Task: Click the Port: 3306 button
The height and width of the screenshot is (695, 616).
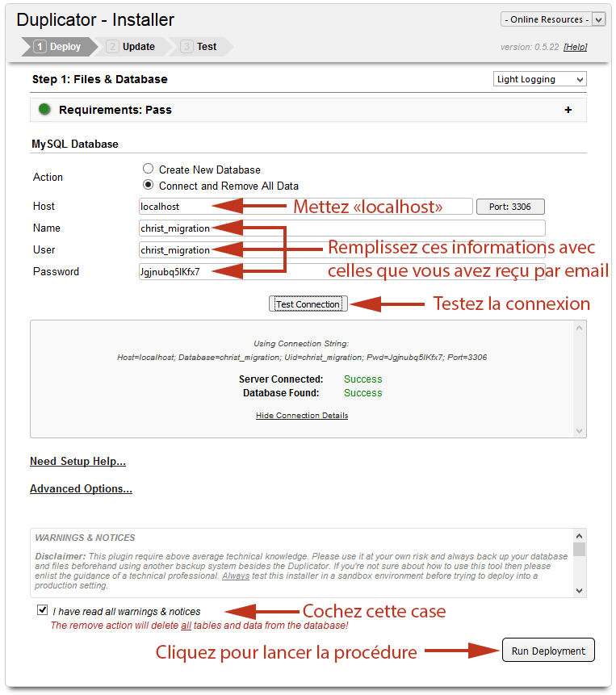Action: (510, 207)
